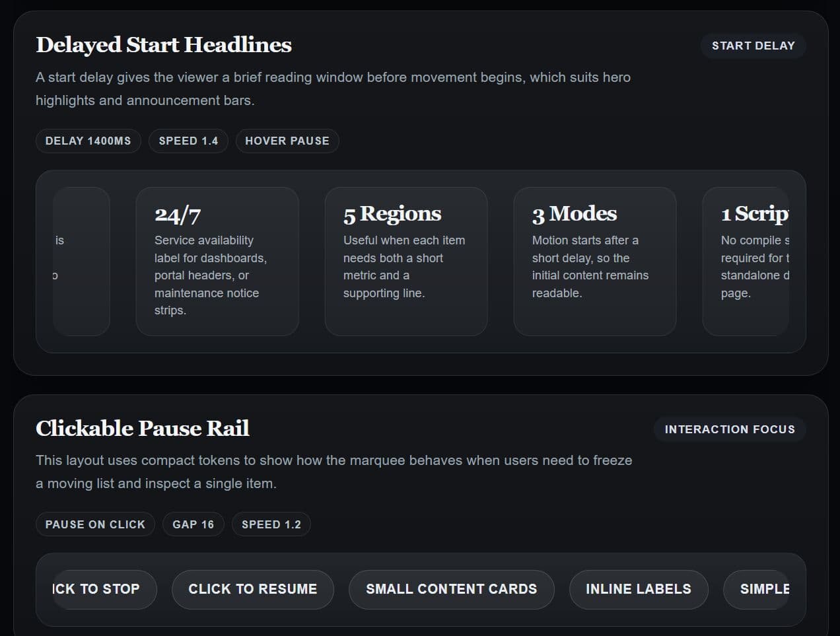Screen dimensions: 840x636
Task: Click the Delayed Start Headlines heading
Action: [x=164, y=45]
